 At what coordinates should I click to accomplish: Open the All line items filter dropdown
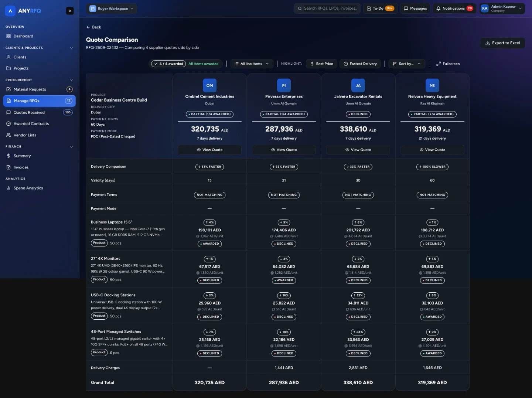click(x=252, y=64)
